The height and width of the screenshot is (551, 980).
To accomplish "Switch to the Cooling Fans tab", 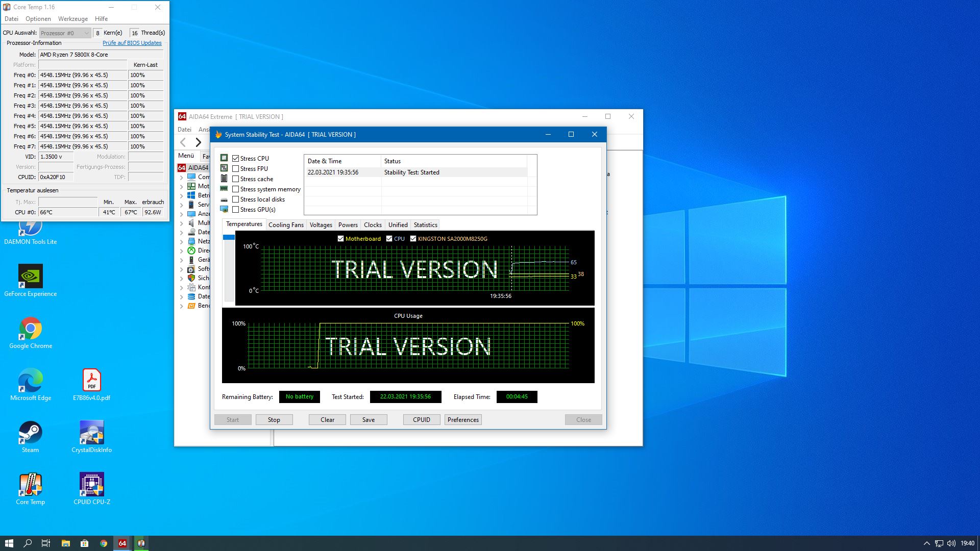I will 286,225.
